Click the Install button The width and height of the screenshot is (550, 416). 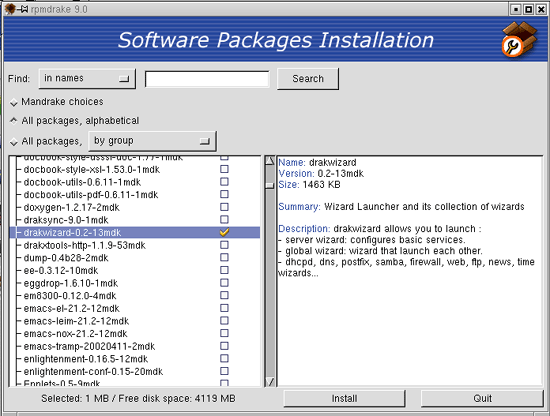point(344,399)
